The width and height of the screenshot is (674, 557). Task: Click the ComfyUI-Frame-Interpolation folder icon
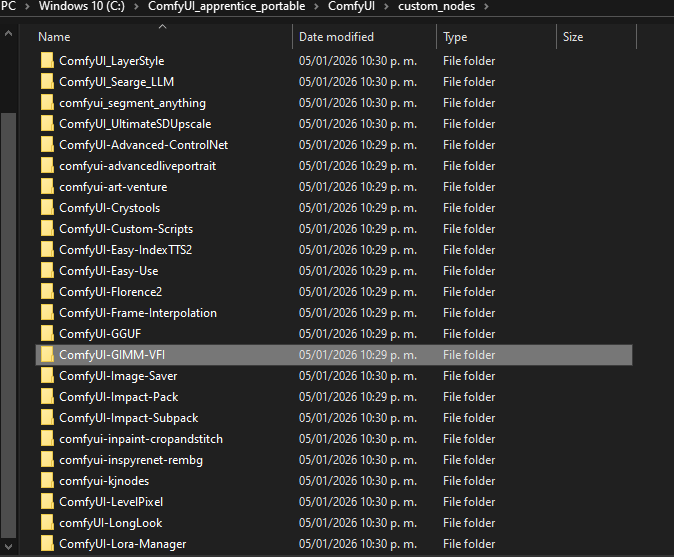tap(47, 313)
